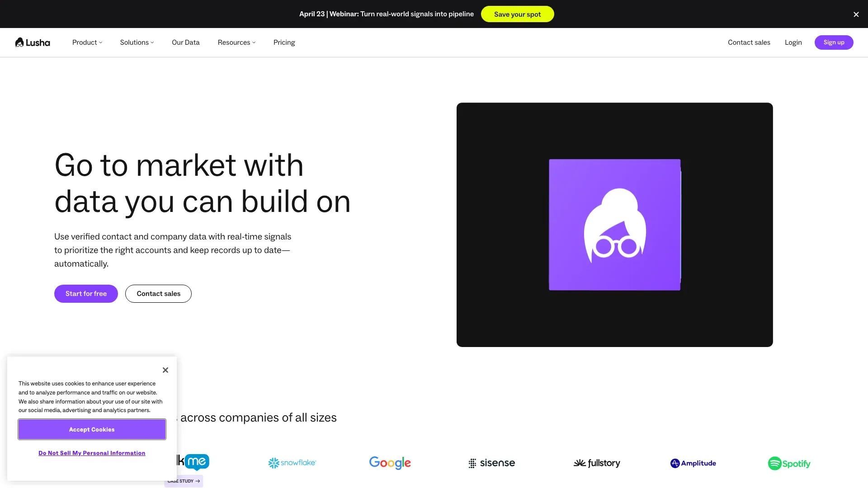Dismiss the webinar announcement banner

point(856,14)
